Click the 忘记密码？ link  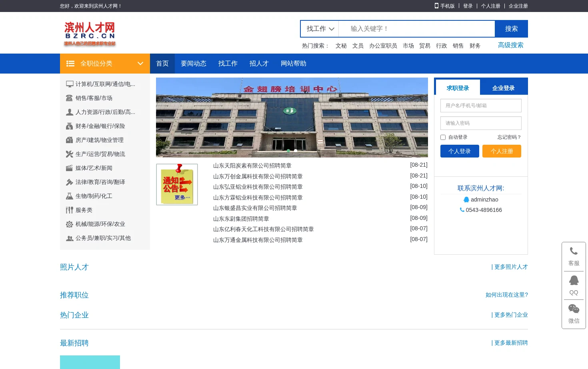tap(509, 137)
